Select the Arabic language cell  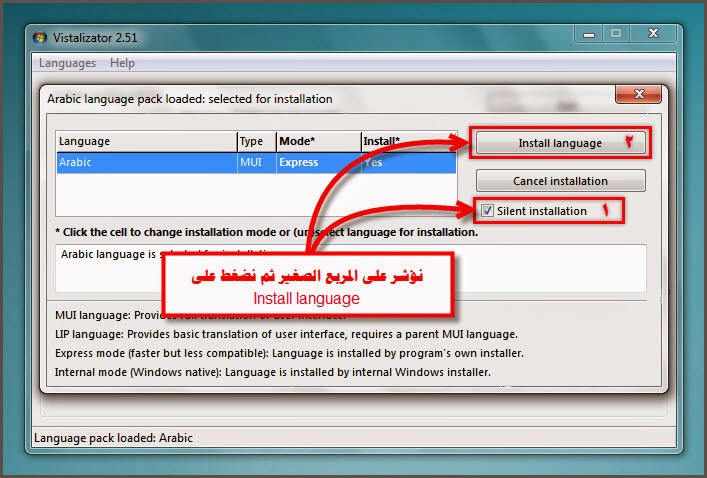(x=147, y=162)
